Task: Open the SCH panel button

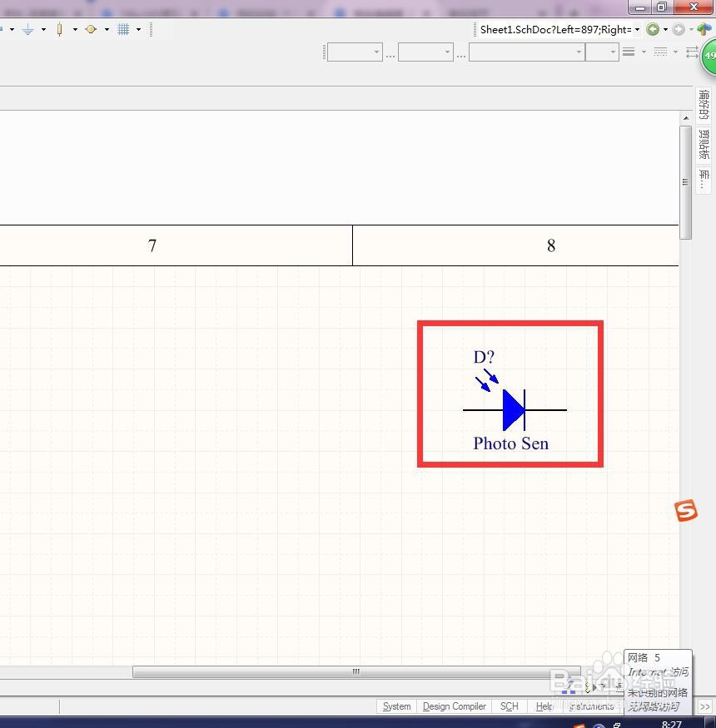Action: (x=509, y=706)
